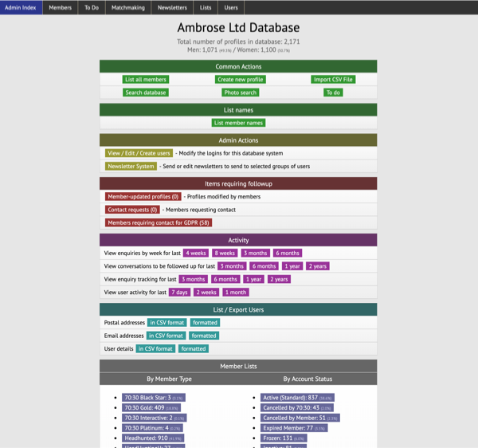This screenshot has height=448, width=478.
Task: Click the 'Women: 1,100' count text
Action: (257, 49)
